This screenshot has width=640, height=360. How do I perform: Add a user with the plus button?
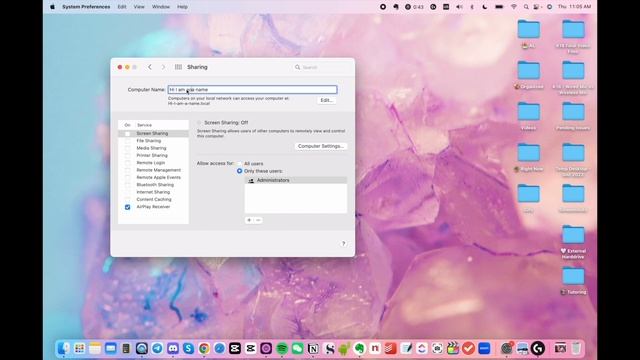[x=249, y=220]
